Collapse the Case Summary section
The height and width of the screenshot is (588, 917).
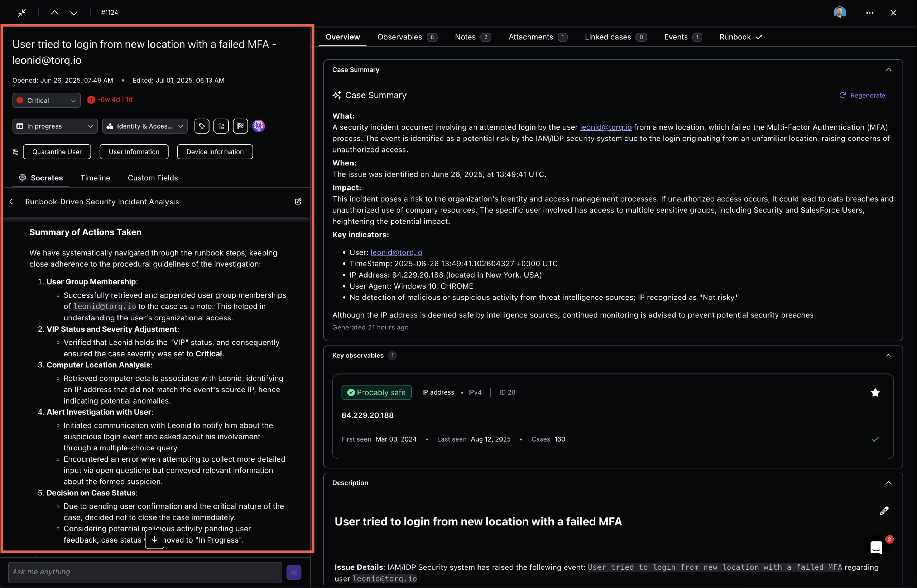pyautogui.click(x=888, y=69)
